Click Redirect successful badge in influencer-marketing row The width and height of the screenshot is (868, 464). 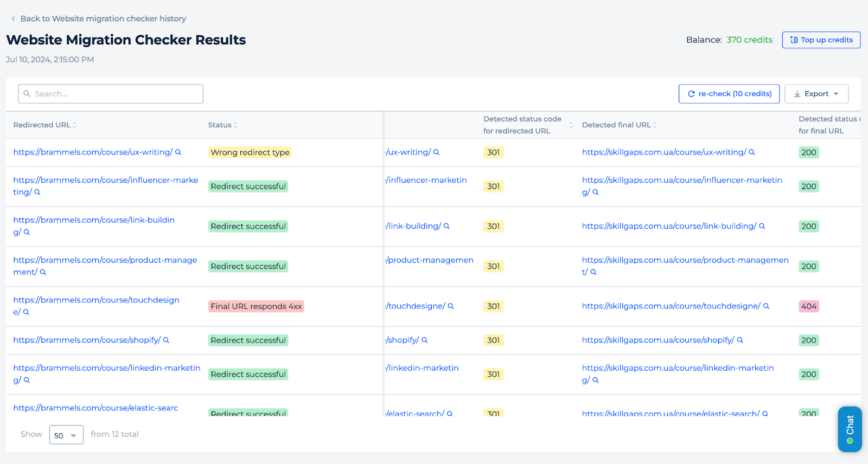[x=248, y=186]
